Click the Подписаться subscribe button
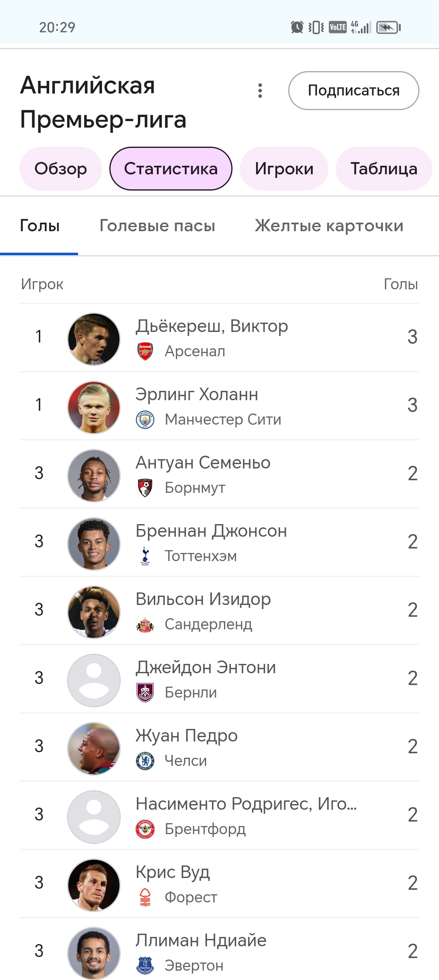 [x=354, y=91]
